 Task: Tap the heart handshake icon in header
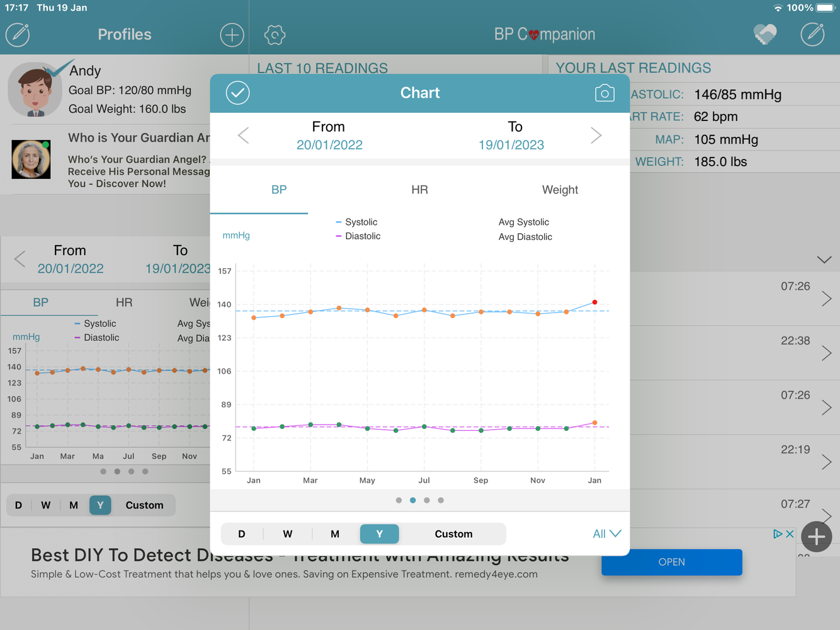[765, 35]
